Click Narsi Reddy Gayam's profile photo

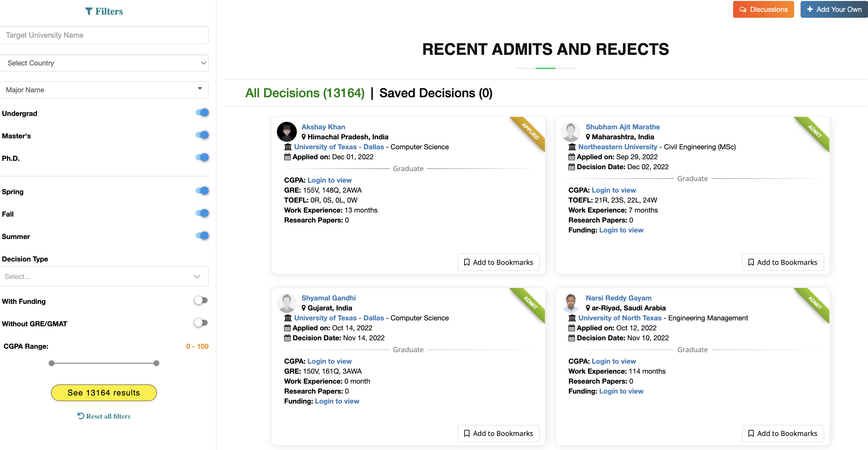(571, 303)
